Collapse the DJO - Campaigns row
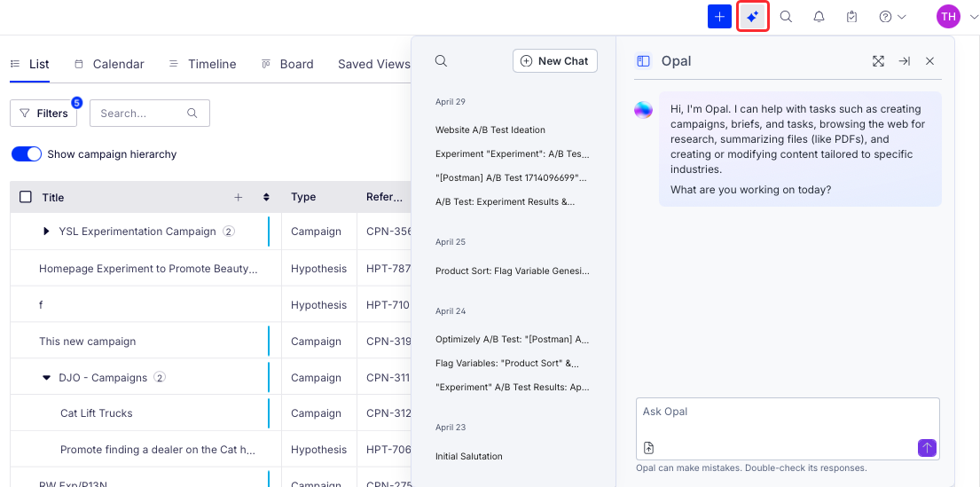 pos(46,378)
